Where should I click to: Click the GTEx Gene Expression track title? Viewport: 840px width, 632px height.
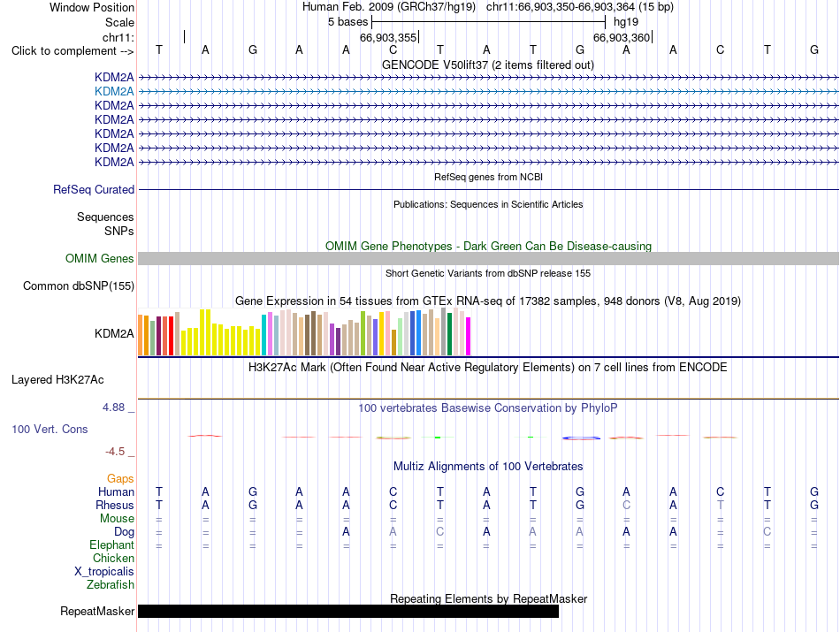click(x=488, y=301)
